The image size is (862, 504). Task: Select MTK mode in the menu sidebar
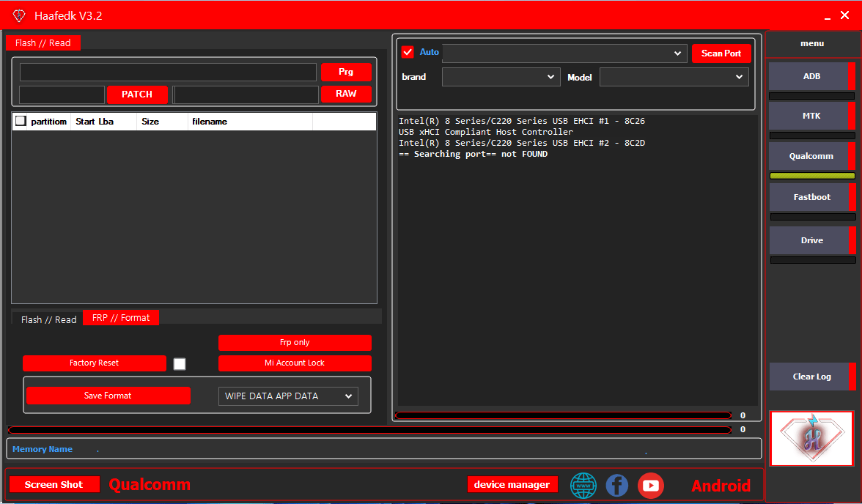[811, 116]
